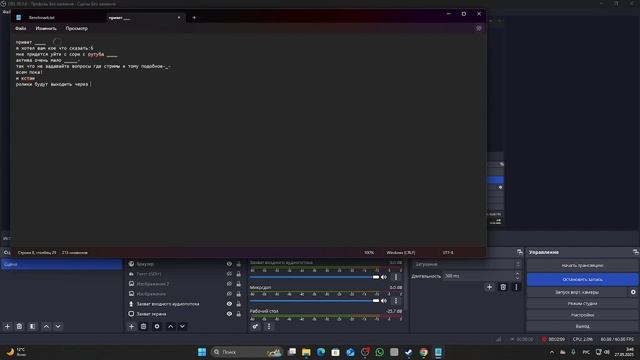640x360 pixels.
Task: Open Notepad settings gear icon
Action: coord(479,28)
